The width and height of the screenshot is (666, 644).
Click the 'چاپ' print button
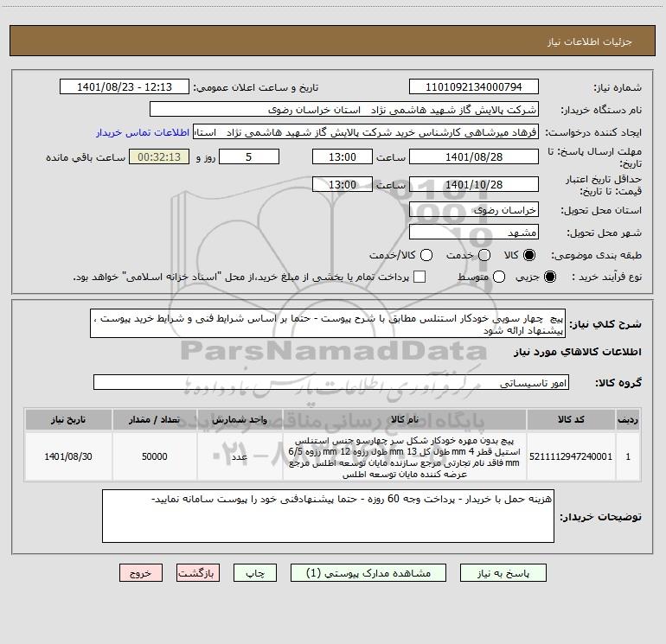pyautogui.click(x=255, y=573)
